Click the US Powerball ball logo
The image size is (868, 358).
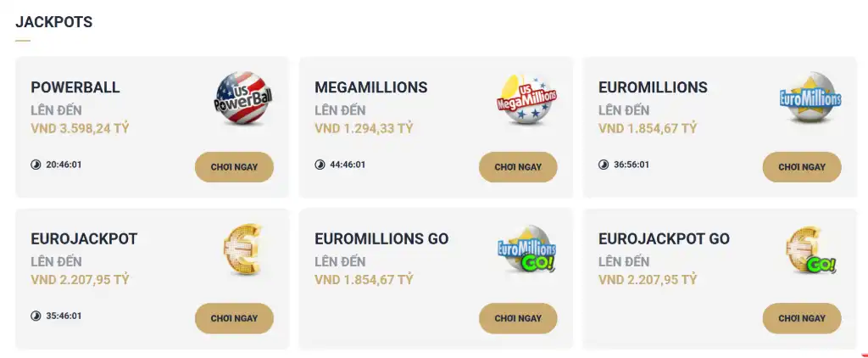pyautogui.click(x=243, y=99)
